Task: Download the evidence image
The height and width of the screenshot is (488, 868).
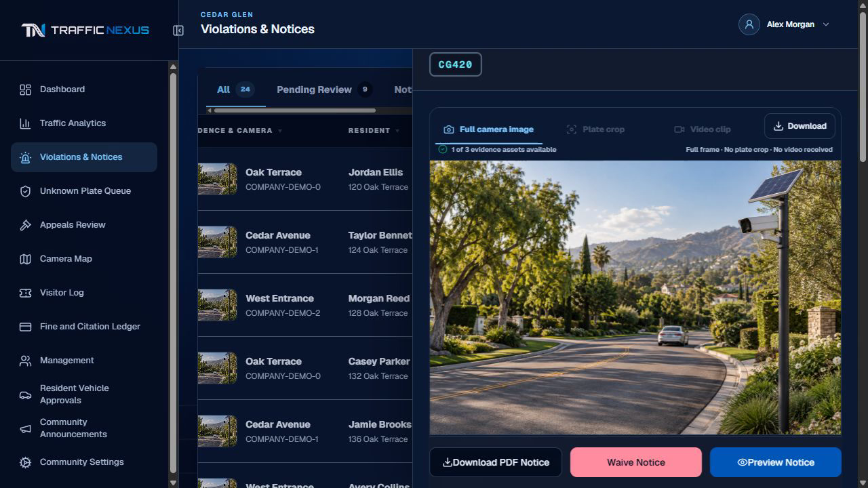Action: point(800,126)
